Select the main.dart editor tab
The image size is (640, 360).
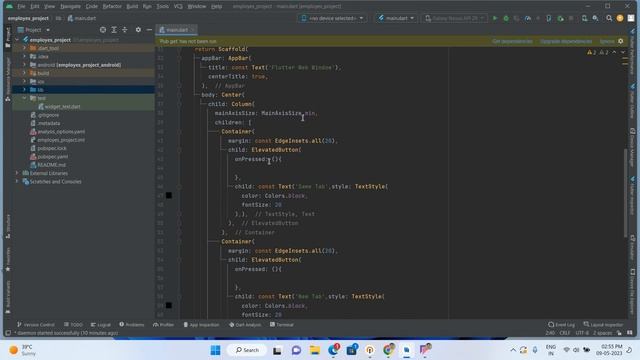point(176,30)
